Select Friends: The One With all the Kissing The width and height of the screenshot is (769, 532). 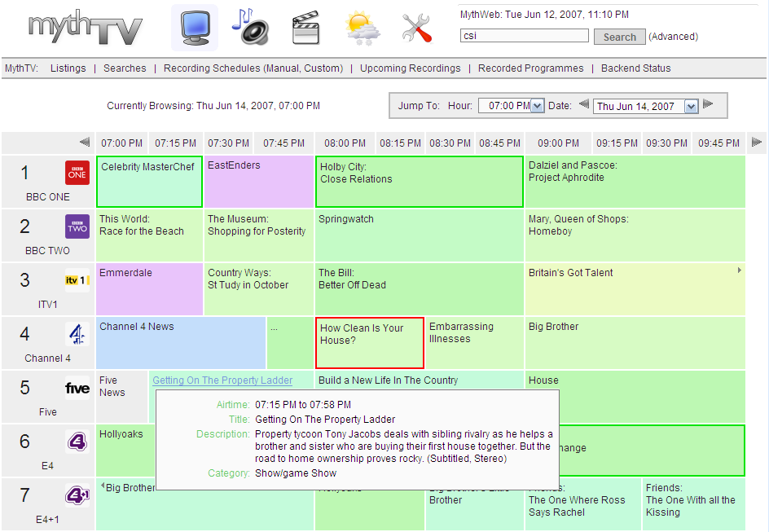click(x=694, y=504)
